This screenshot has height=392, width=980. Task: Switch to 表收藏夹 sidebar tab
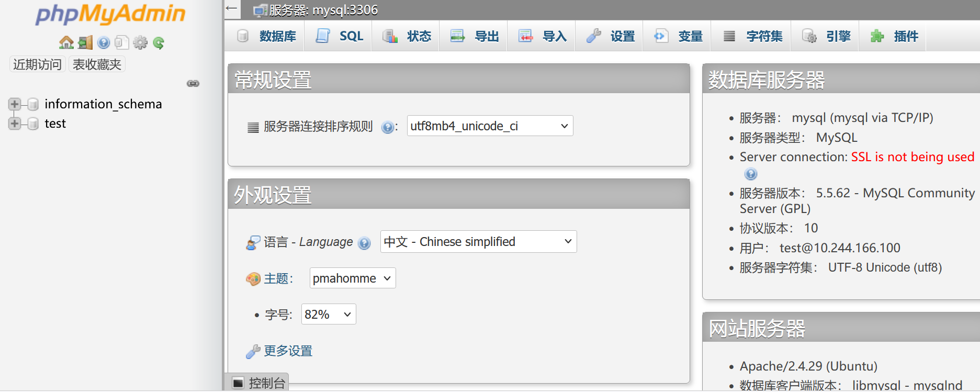[x=97, y=64]
